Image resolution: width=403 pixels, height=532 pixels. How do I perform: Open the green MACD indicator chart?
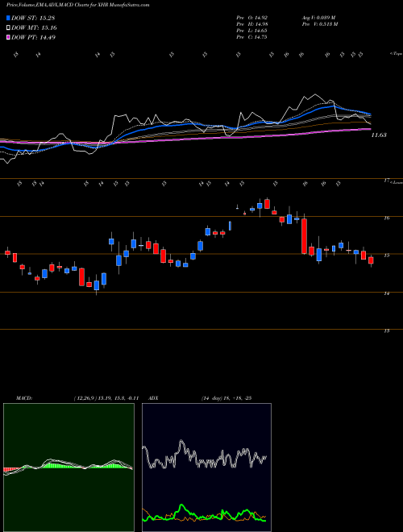pos(69,468)
